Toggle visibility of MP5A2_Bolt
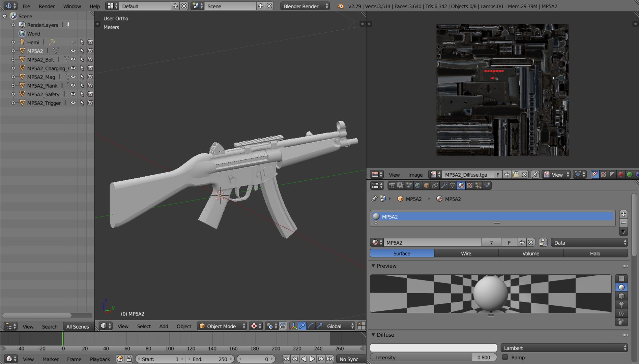 pyautogui.click(x=73, y=59)
